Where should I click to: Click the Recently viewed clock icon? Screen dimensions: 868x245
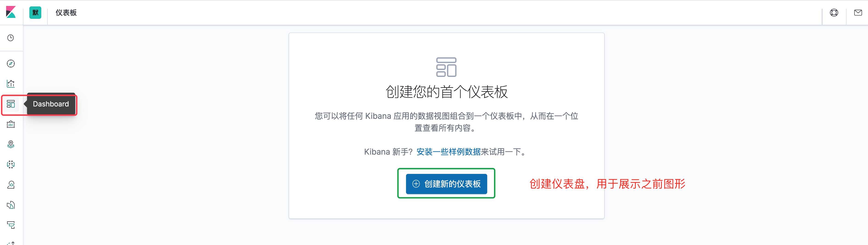[x=11, y=38]
